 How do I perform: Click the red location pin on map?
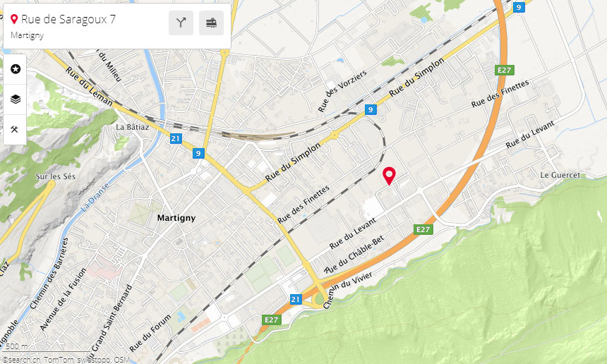pyautogui.click(x=389, y=176)
